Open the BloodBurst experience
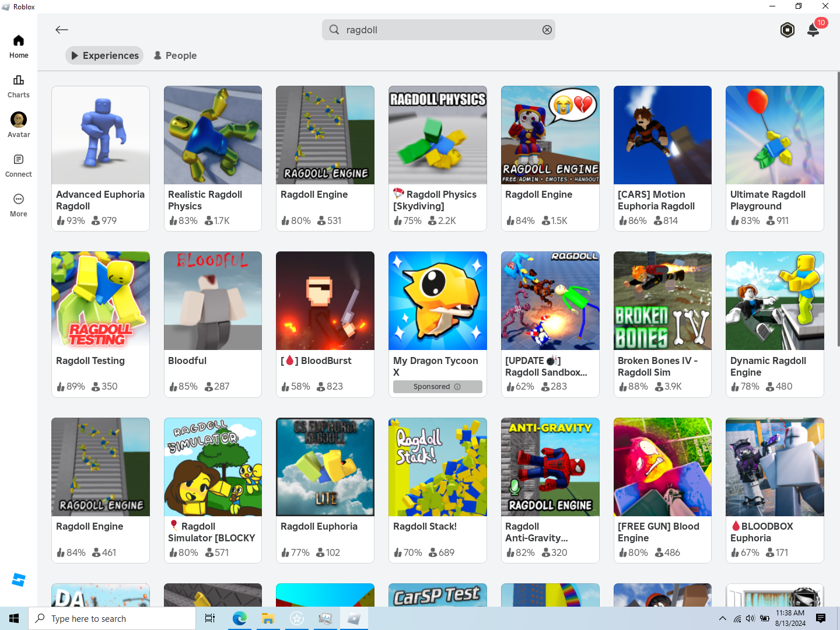 pos(325,324)
